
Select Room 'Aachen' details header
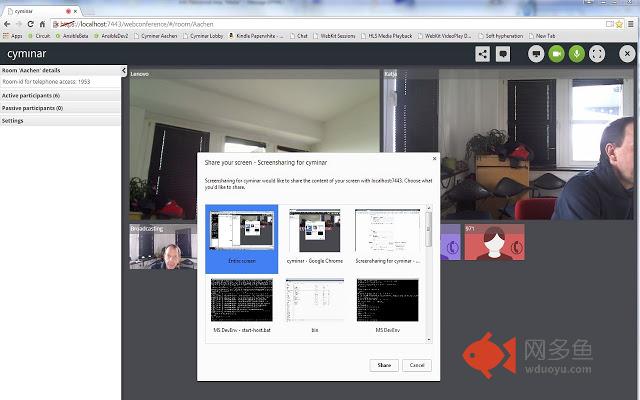pos(60,70)
